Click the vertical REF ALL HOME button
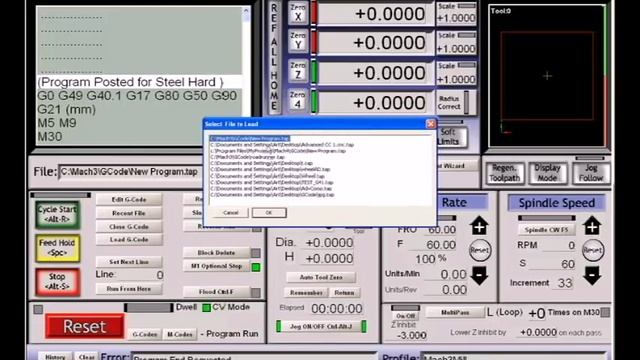 274,57
